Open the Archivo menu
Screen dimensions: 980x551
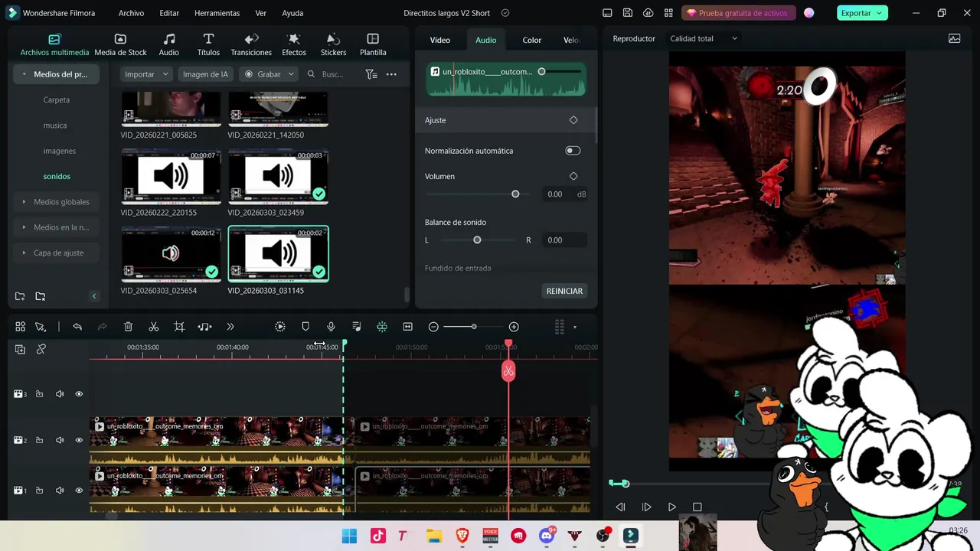pyautogui.click(x=131, y=13)
